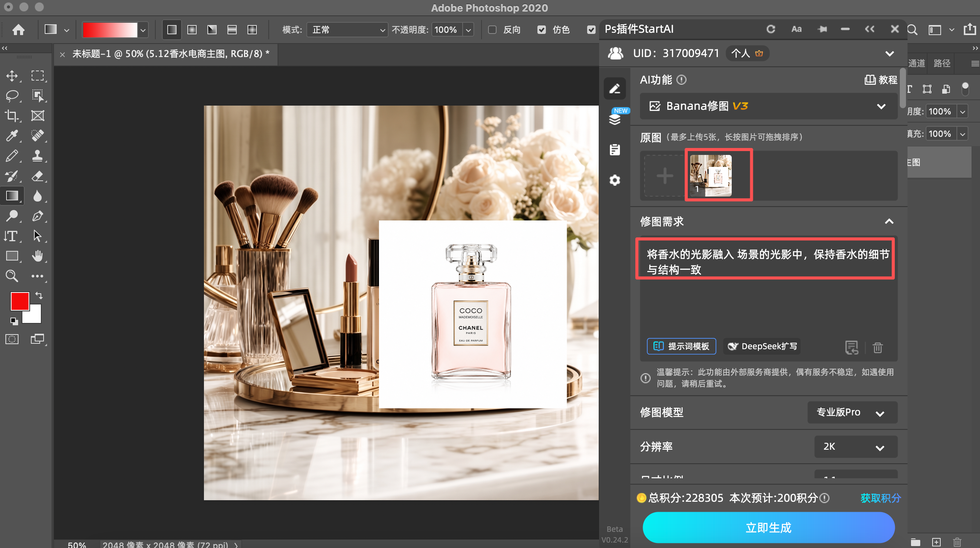980x548 pixels.
Task: Select the Frame tool
Action: pyautogui.click(x=37, y=116)
